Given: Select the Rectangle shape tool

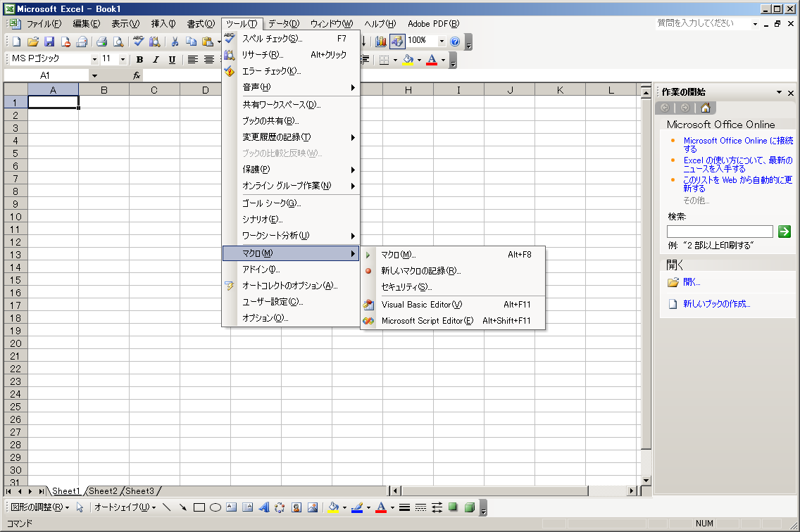Looking at the screenshot, I should (x=199, y=507).
